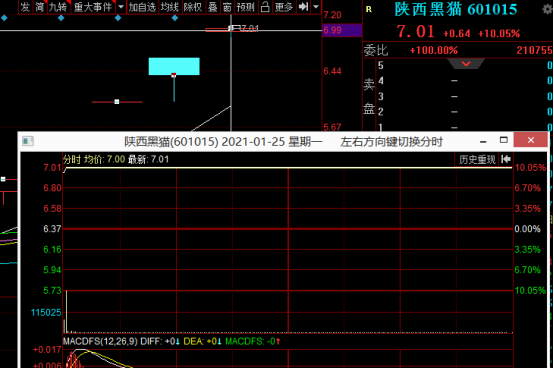Click the 叠 overlay toolbar button
554x369 pixels.
pos(213,7)
